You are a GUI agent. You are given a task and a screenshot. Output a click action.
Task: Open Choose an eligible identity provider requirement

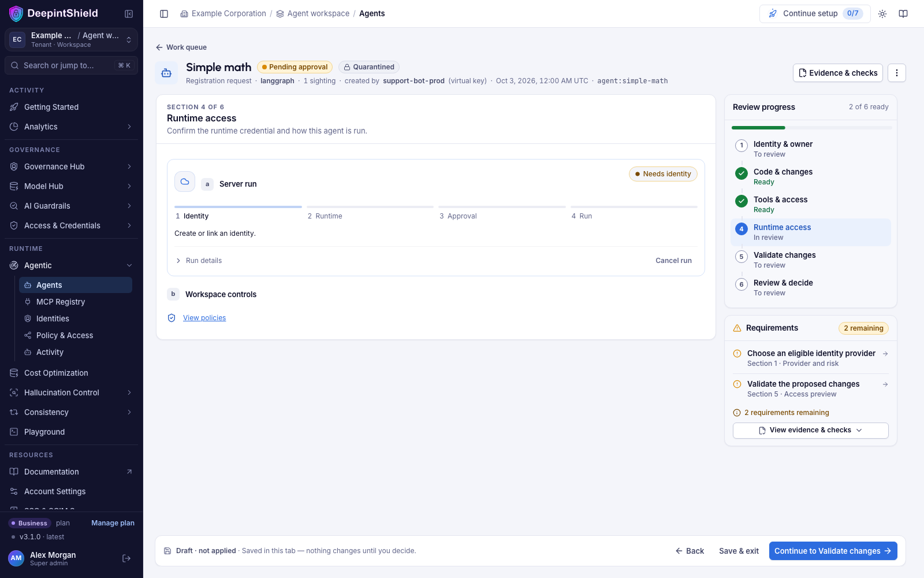point(810,358)
